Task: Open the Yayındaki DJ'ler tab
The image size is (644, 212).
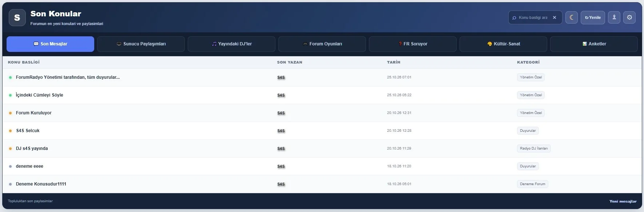Action: coord(231,44)
